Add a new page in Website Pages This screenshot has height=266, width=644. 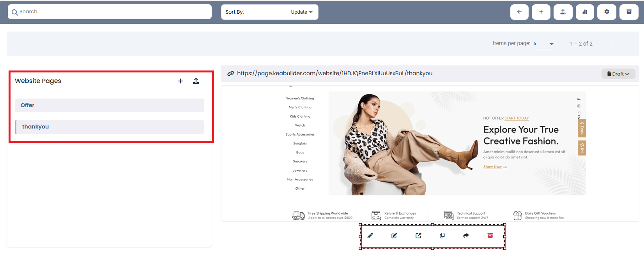click(180, 81)
